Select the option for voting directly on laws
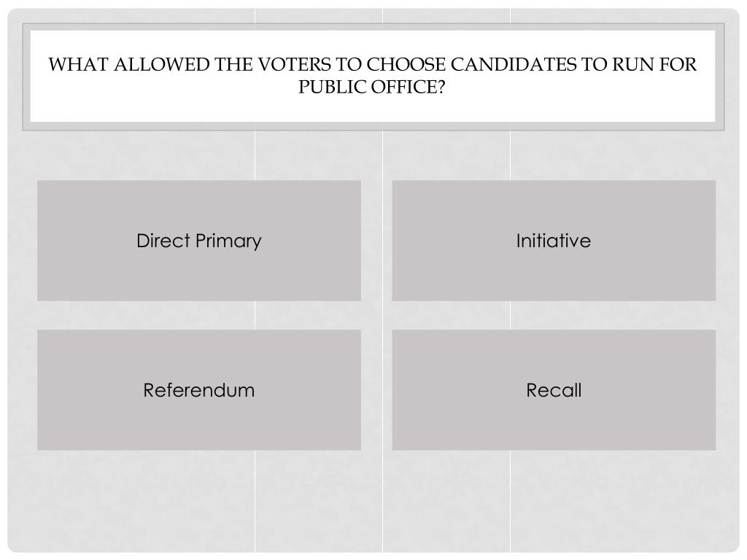This screenshot has height=560, width=747. pyautogui.click(x=199, y=390)
